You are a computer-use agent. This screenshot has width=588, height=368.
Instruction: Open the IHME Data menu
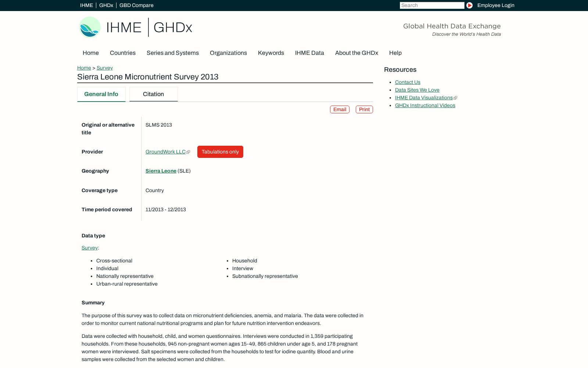(309, 53)
